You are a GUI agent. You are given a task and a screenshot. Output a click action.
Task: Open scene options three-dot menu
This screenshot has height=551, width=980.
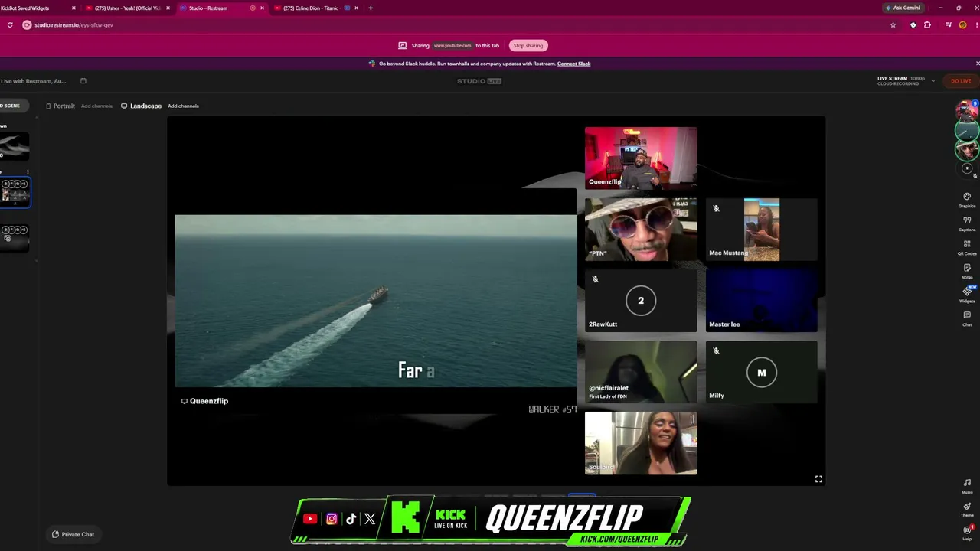pyautogui.click(x=28, y=172)
